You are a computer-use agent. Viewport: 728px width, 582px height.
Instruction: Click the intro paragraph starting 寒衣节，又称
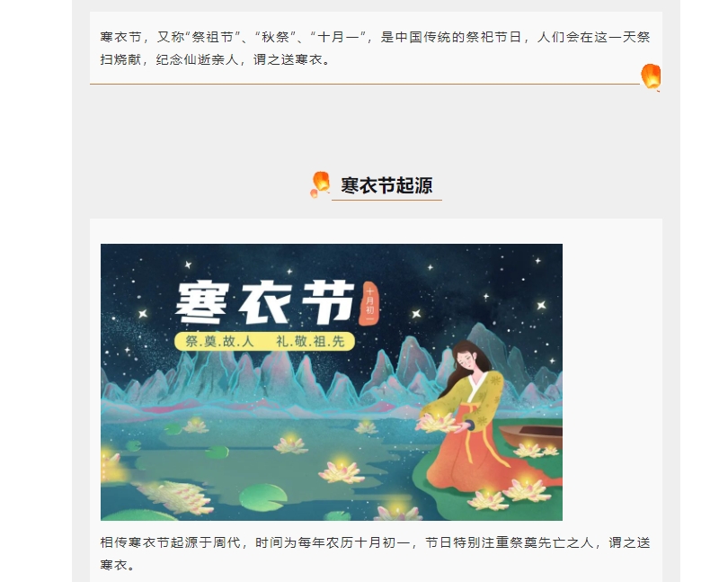(375, 49)
